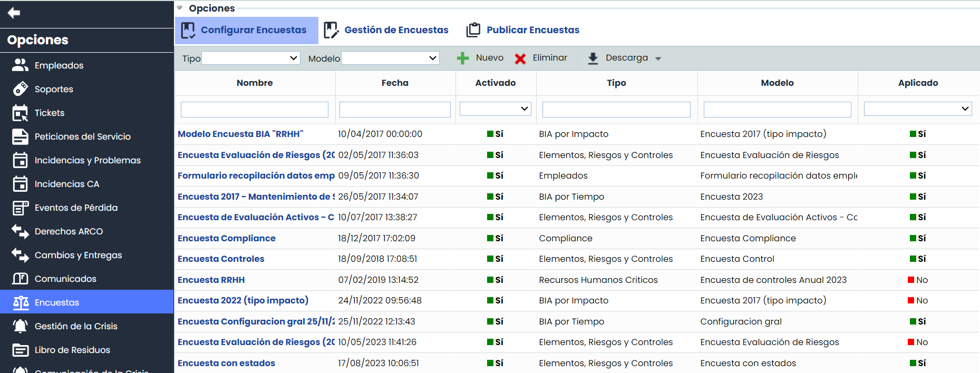Click the Soportes tag icon
Image resolution: width=980 pixels, height=373 pixels.
(x=20, y=89)
